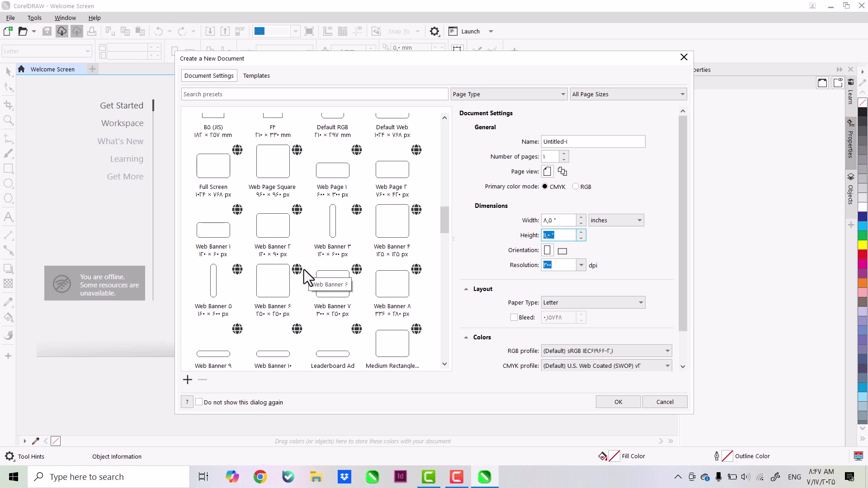The image size is (868, 488).
Task: Select the facing pages view icon
Action: point(562,171)
